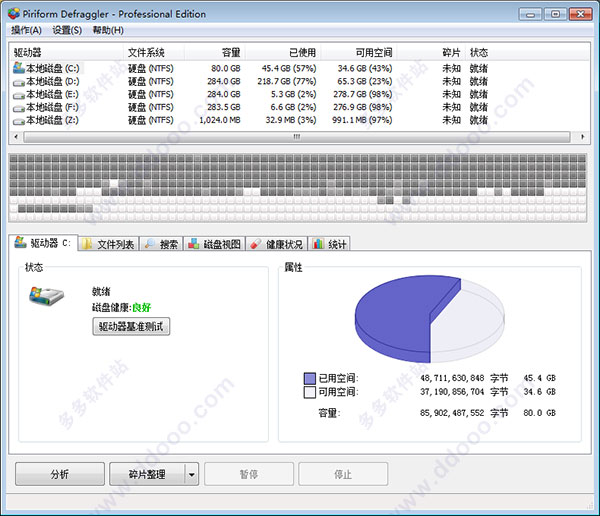The height and width of the screenshot is (516, 600).
Task: Click the 34.6 GB (43%) free space value
Action: coord(365,69)
